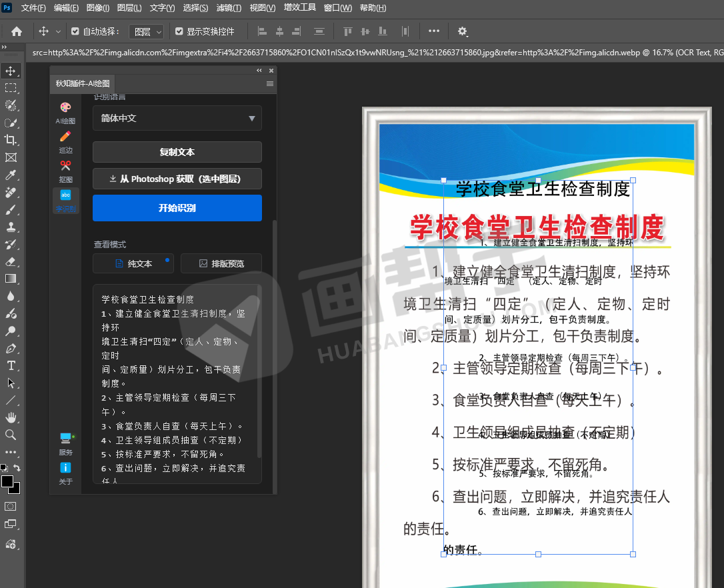
Task: Select the Crop tool
Action: [11, 140]
